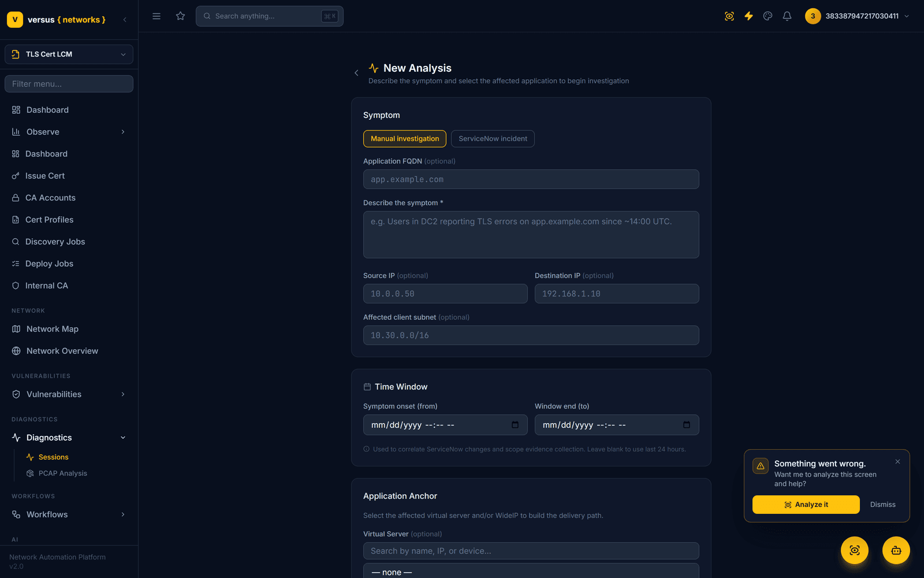Viewport: 924px width, 578px height.
Task: Open Deploy Jobs menu item
Action: coord(69,264)
